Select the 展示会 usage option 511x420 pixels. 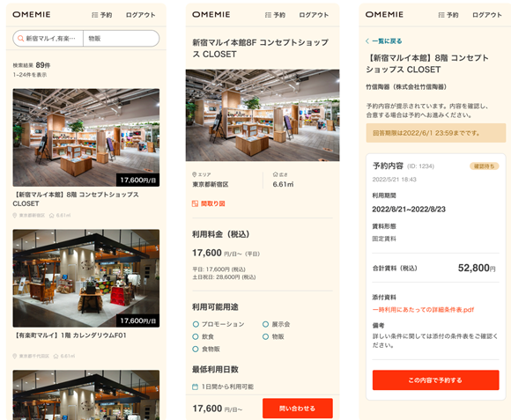[277, 324]
